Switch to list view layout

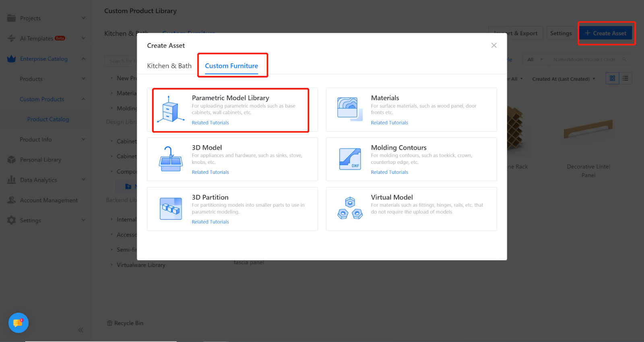pos(625,79)
